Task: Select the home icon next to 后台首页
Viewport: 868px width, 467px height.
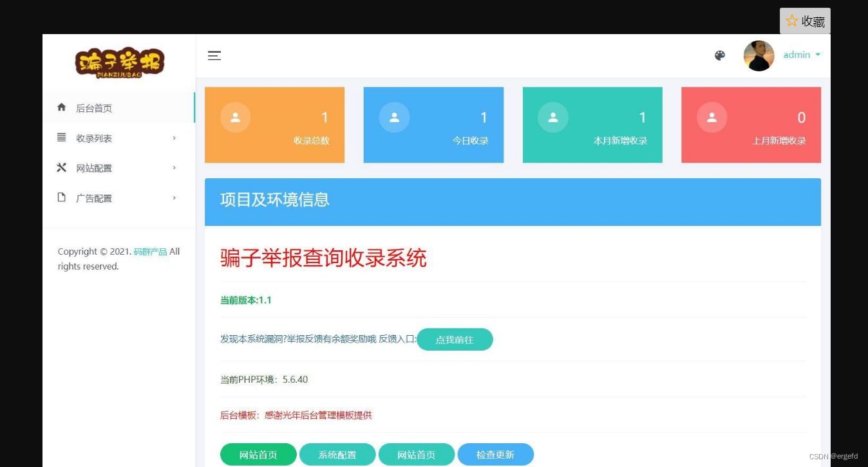Action: [x=61, y=107]
